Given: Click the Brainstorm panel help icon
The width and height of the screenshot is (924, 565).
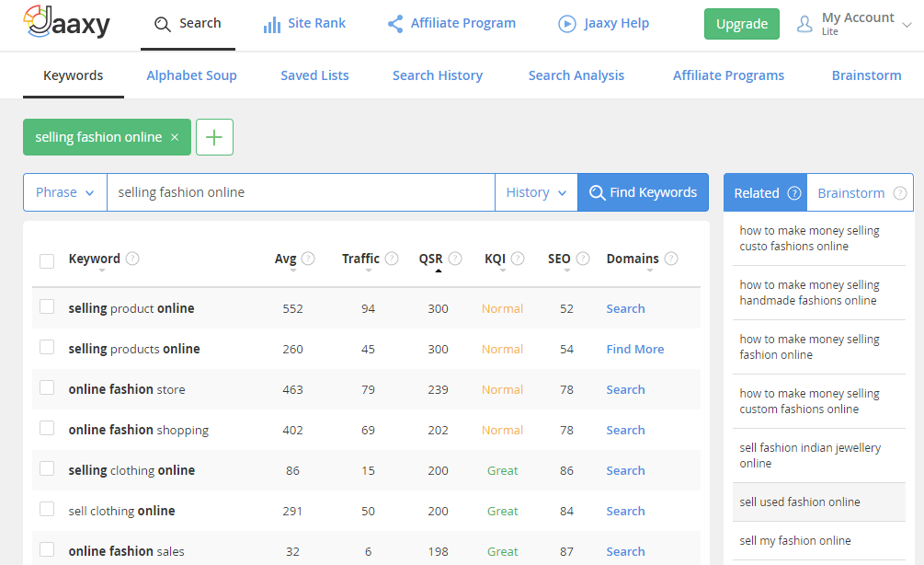Looking at the screenshot, I should tap(900, 193).
